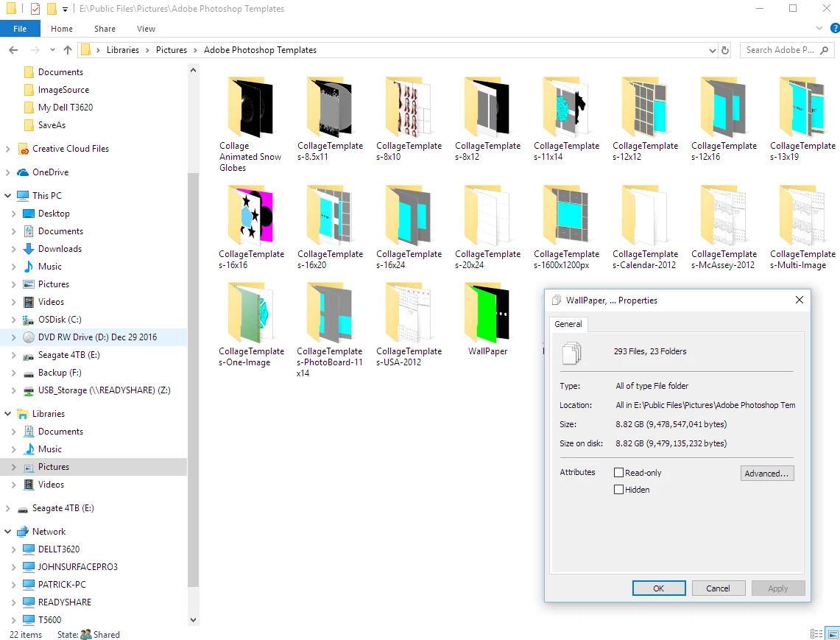
Task: Open the Collage Animated Snow Globes folder
Action: pyautogui.click(x=250, y=124)
